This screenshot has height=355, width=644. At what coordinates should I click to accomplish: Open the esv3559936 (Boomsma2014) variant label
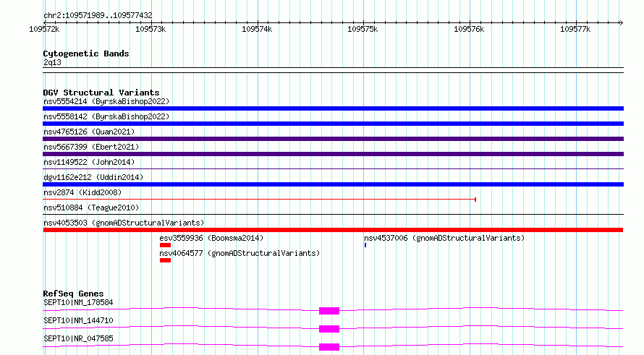[211, 238]
